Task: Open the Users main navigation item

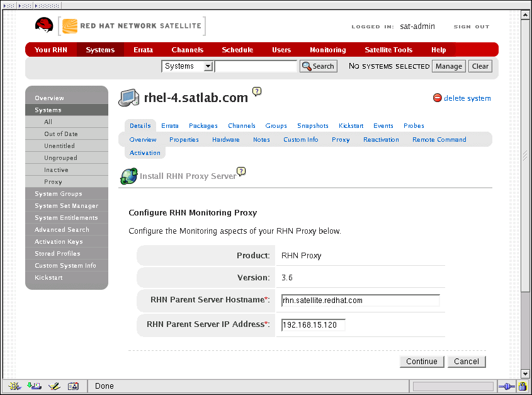Action: [x=281, y=50]
